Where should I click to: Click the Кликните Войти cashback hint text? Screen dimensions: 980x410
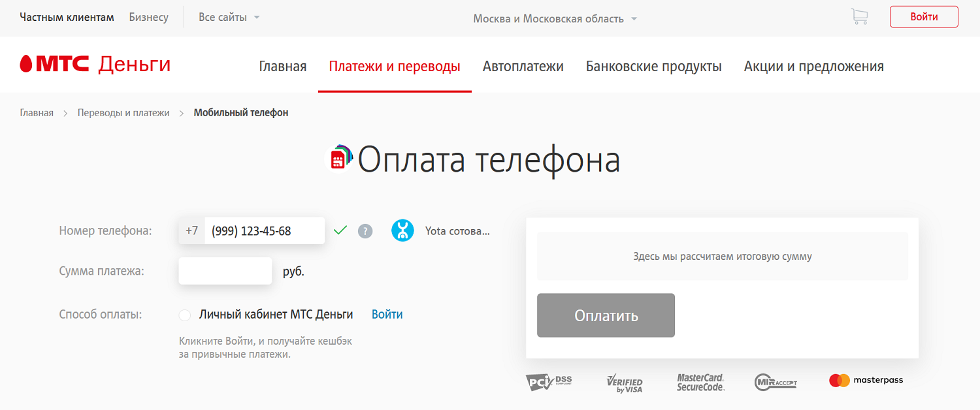(x=265, y=348)
